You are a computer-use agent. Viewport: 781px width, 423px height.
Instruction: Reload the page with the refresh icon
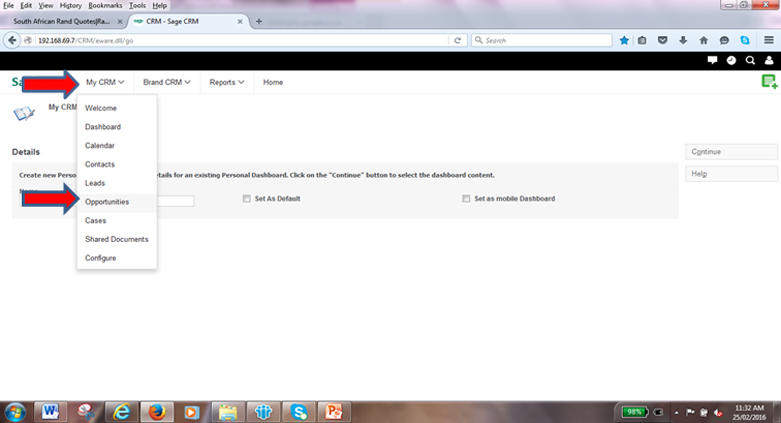(457, 40)
